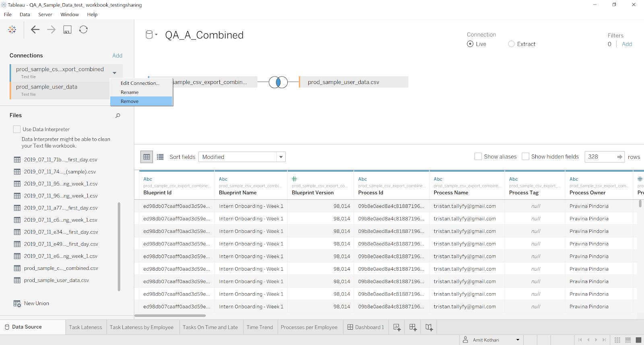Click the Abc type icon above Blueprint Id
The width and height of the screenshot is (644, 345).
(148, 179)
